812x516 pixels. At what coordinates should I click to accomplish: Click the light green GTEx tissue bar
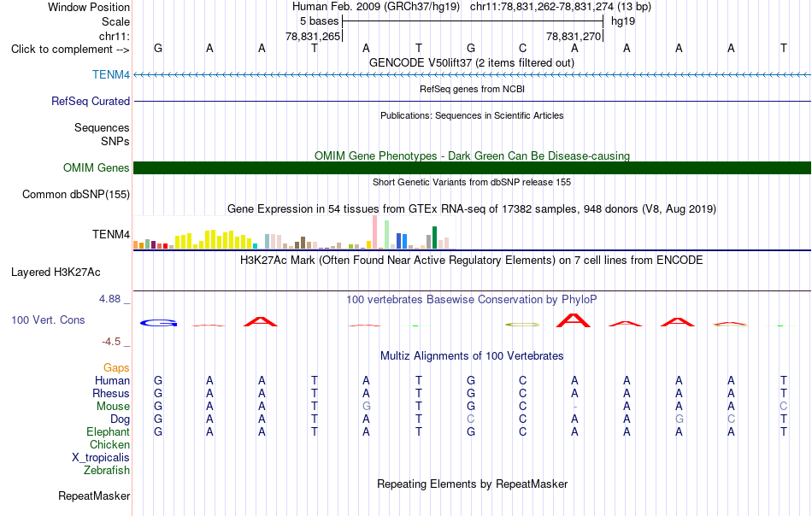pyautogui.click(x=386, y=235)
